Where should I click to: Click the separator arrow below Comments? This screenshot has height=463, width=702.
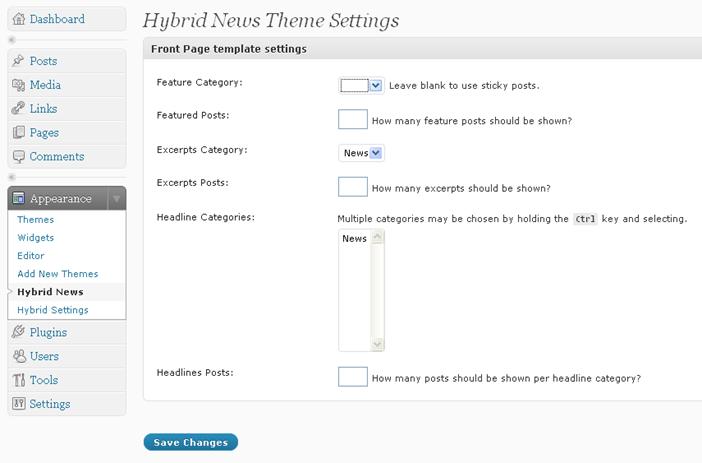pyautogui.click(x=12, y=177)
